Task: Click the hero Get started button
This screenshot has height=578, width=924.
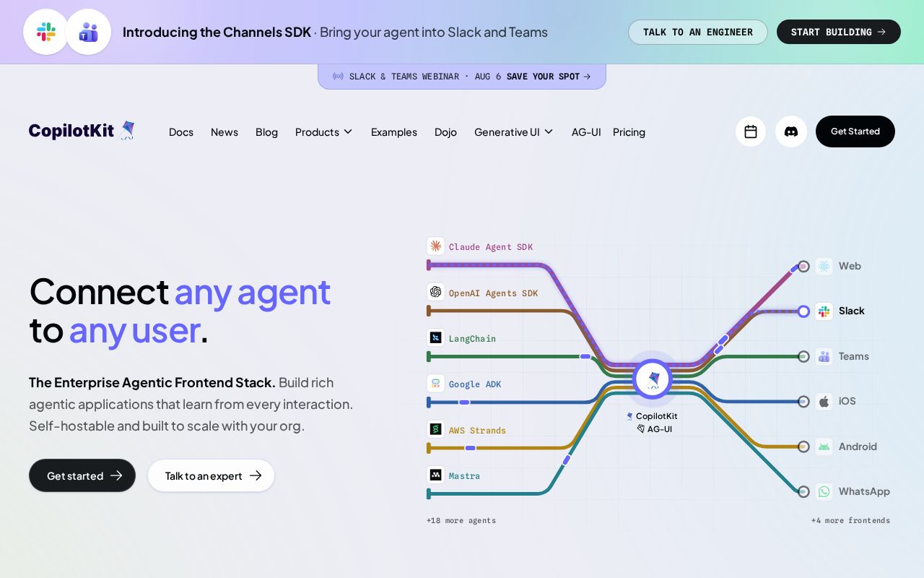Action: click(82, 475)
